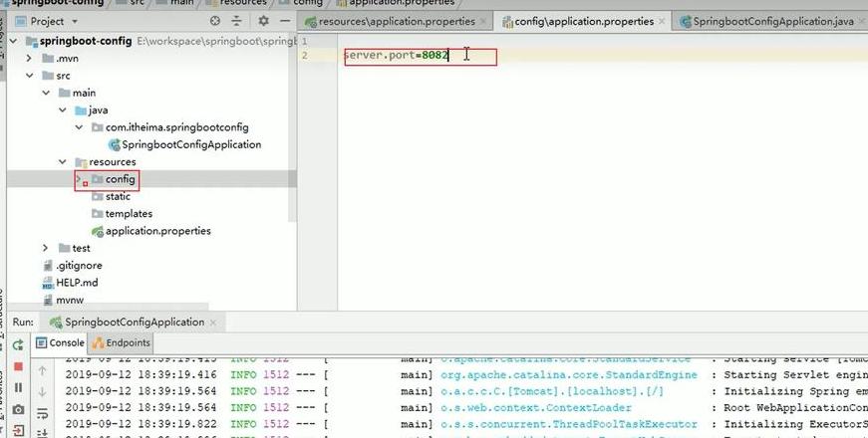Collapse the src folder
This screenshot has height=438, width=868.
[29, 76]
